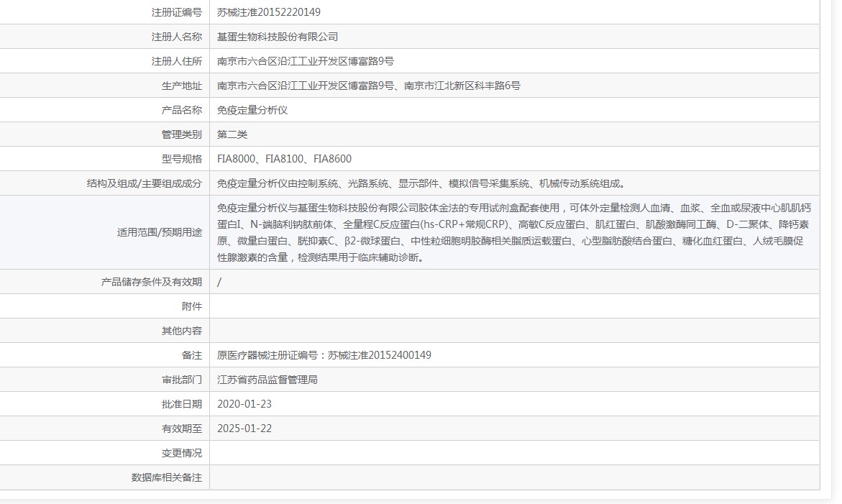Image resolution: width=842 pixels, height=504 pixels.
Task: Select expiry date 2025-01-22
Action: [244, 429]
